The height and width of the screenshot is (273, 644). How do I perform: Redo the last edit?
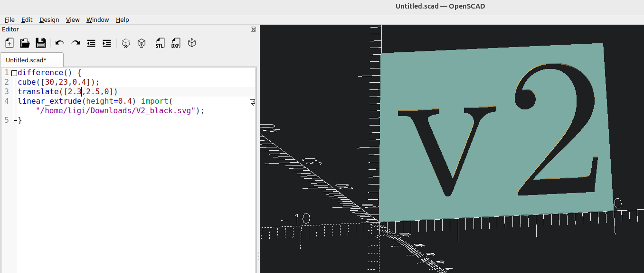(x=76, y=43)
